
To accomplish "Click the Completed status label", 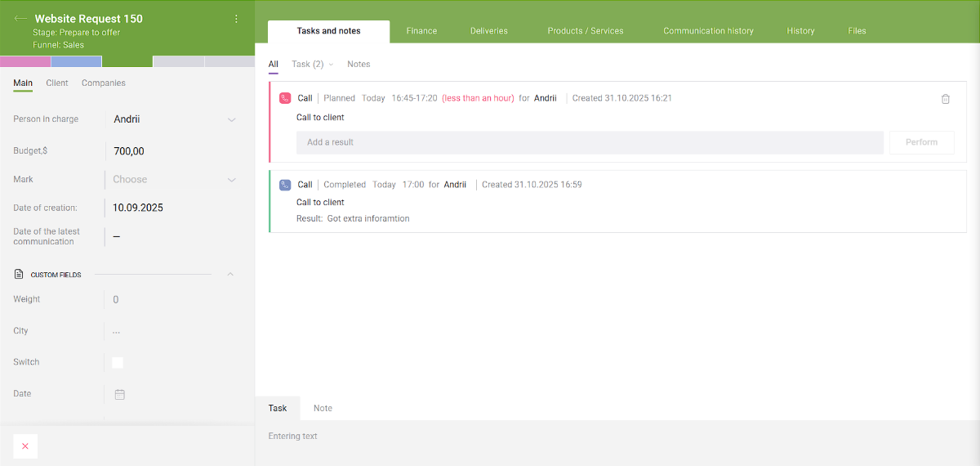I will click(x=345, y=185).
